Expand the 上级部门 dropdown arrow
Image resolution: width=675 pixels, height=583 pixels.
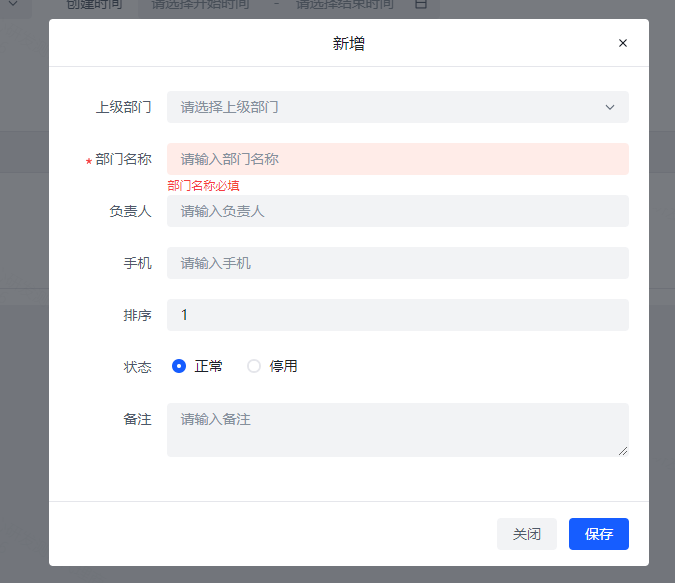pos(610,107)
